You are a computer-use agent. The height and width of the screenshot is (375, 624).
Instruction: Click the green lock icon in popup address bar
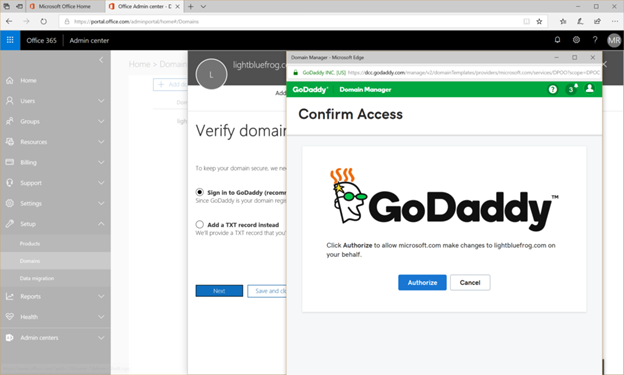click(296, 72)
